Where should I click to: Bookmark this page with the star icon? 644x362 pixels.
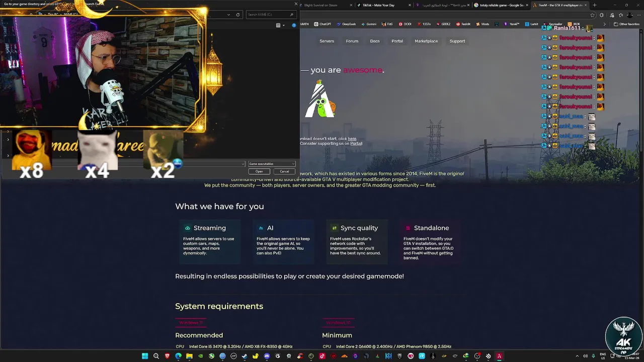pos(592,15)
